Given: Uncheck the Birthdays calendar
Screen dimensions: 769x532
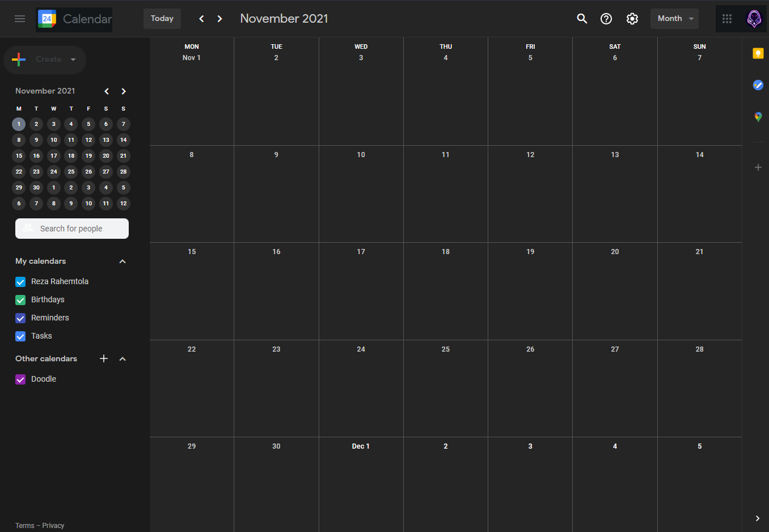Looking at the screenshot, I should pos(20,299).
